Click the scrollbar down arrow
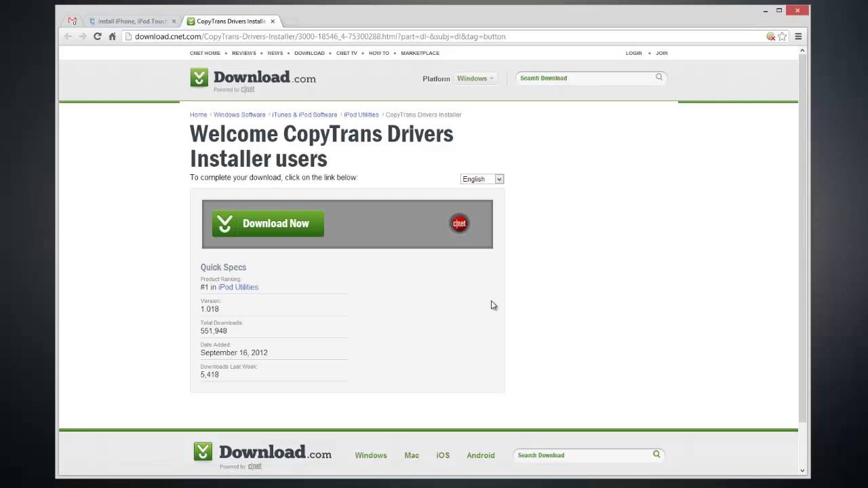The height and width of the screenshot is (488, 868). pos(802,470)
